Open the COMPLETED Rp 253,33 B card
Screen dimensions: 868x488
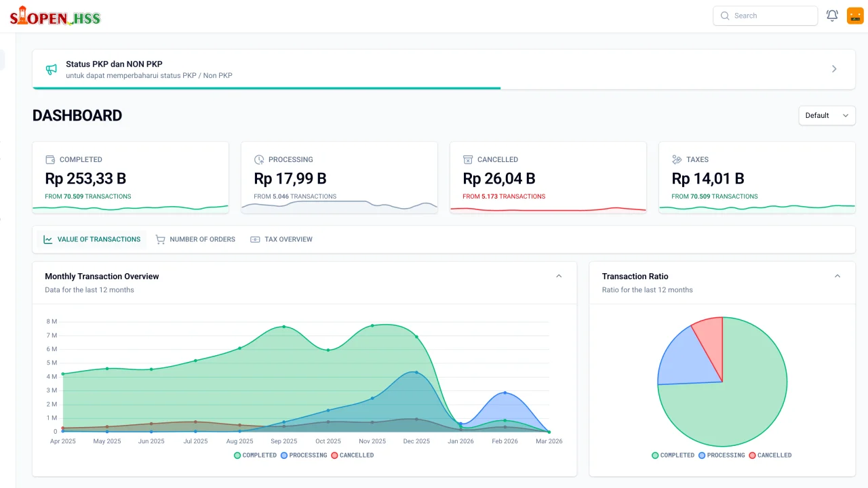point(130,178)
